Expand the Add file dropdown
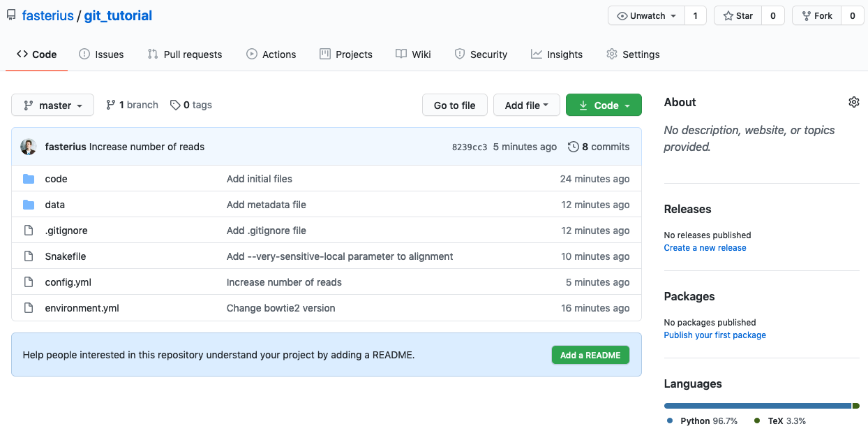Screen dimensions: 868x431 pyautogui.click(x=527, y=105)
